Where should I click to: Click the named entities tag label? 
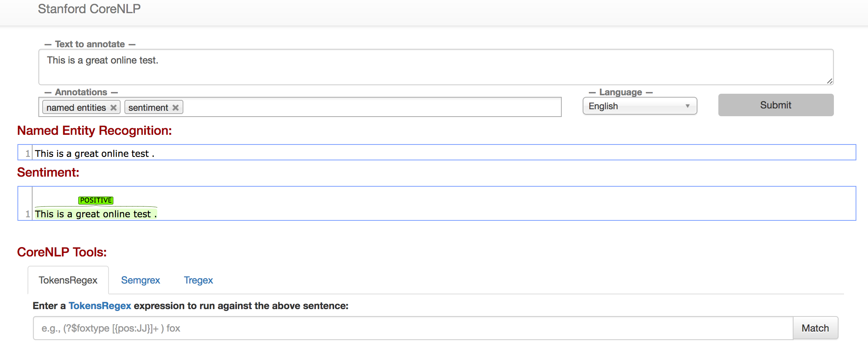tap(76, 108)
